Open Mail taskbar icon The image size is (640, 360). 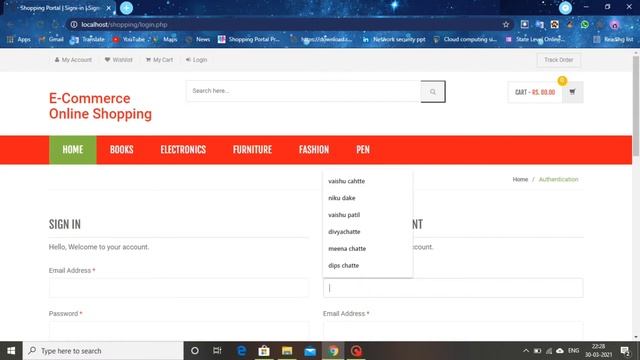(x=310, y=351)
